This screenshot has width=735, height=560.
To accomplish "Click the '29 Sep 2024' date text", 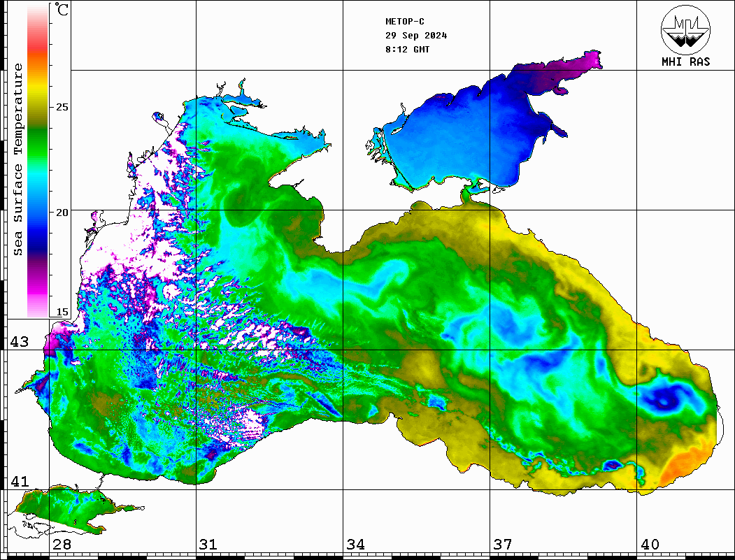I will (416, 36).
